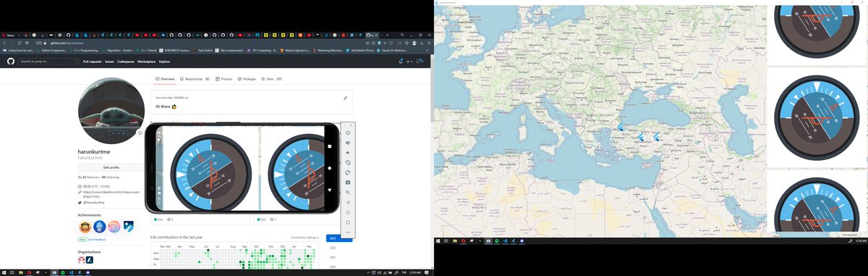Screen dimensions: 868x276
Task: Click emulator volume down icon
Action: click(x=348, y=153)
